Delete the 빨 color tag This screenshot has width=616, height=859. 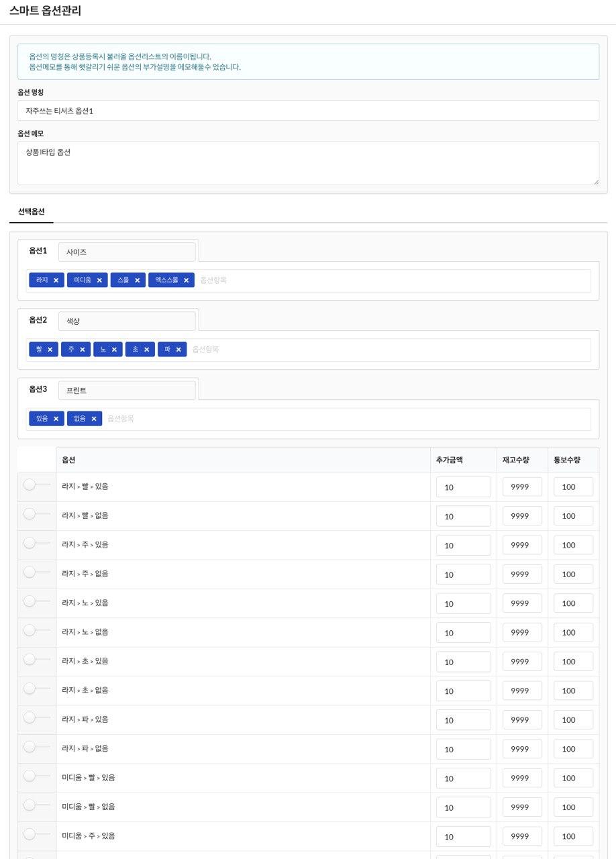coord(50,350)
